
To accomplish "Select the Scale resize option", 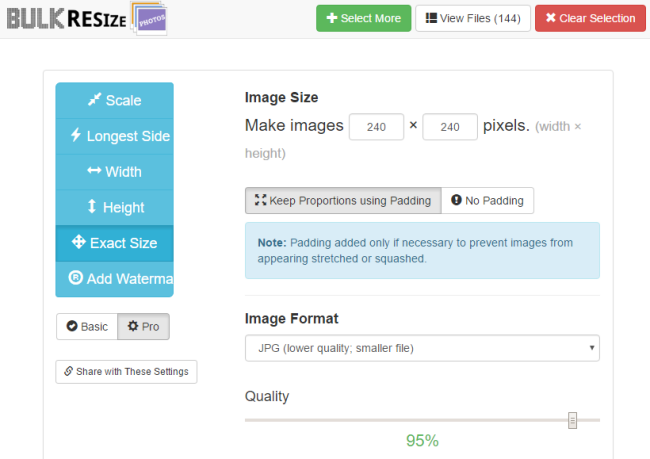I will click(x=114, y=100).
